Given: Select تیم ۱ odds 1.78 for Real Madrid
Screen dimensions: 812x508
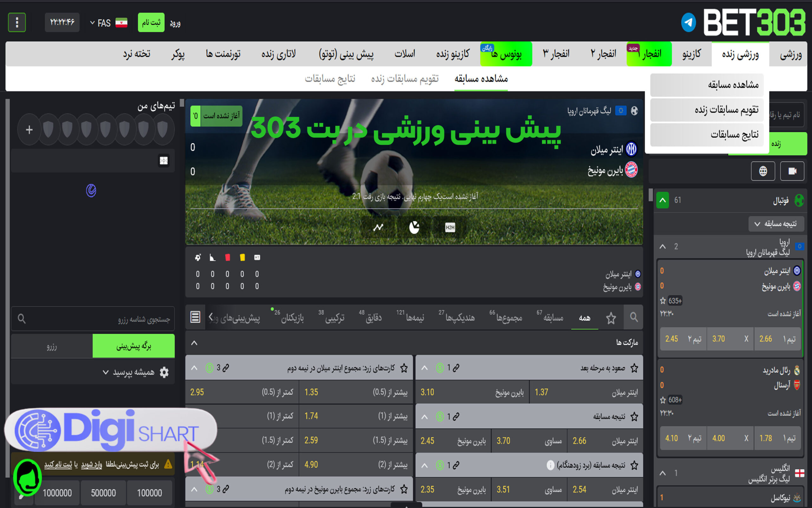Looking at the screenshot, I should click(777, 438).
